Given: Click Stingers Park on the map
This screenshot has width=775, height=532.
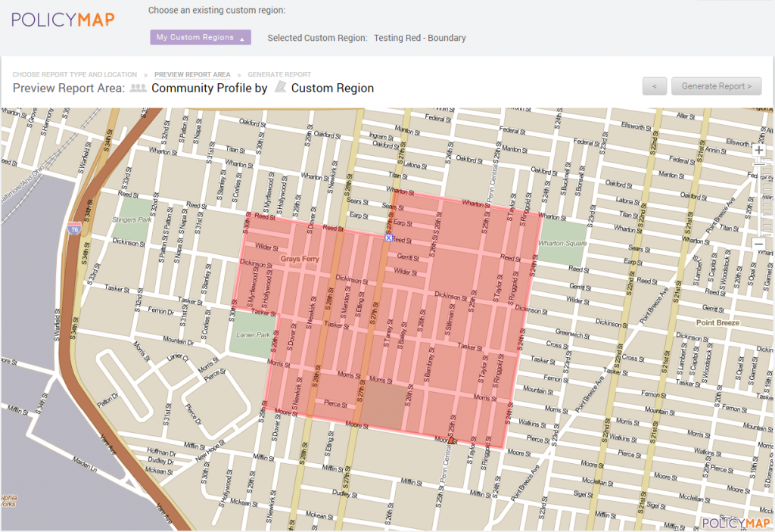Looking at the screenshot, I should [132, 219].
